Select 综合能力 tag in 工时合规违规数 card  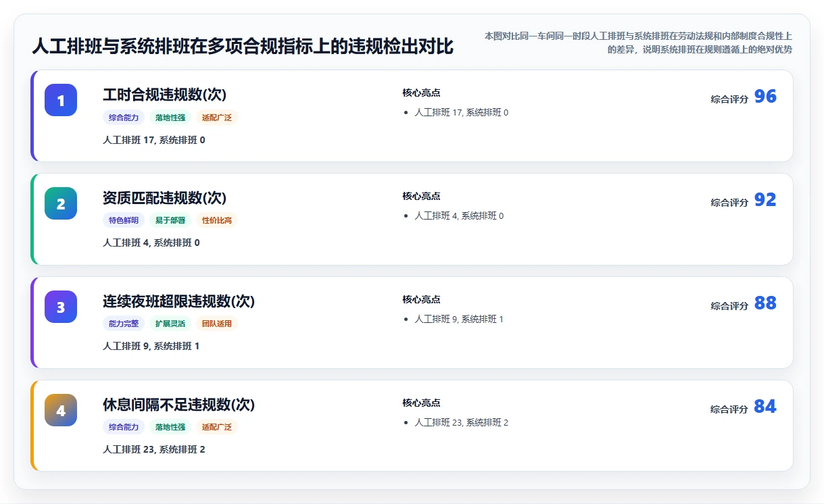[x=124, y=118]
